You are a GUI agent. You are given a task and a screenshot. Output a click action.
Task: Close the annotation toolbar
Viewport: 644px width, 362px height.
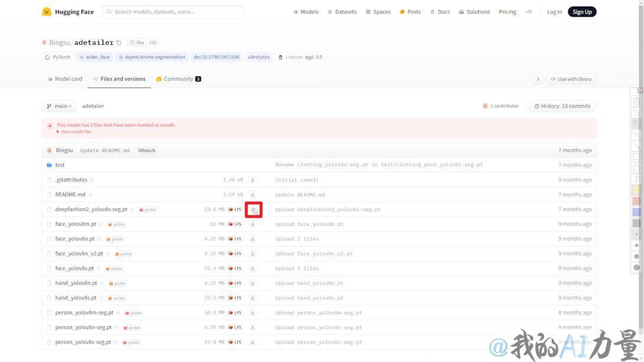[x=640, y=90]
